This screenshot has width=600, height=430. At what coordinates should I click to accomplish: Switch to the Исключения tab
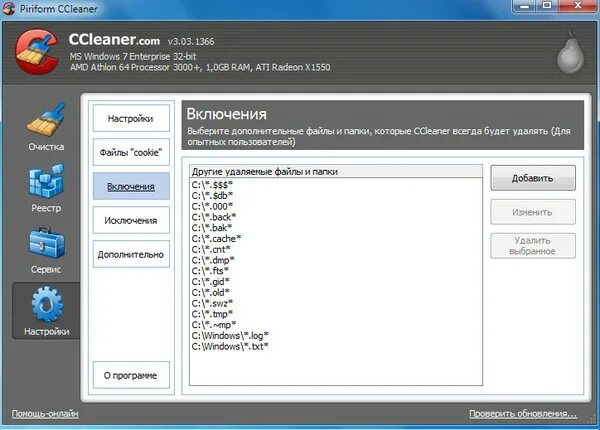pos(131,220)
